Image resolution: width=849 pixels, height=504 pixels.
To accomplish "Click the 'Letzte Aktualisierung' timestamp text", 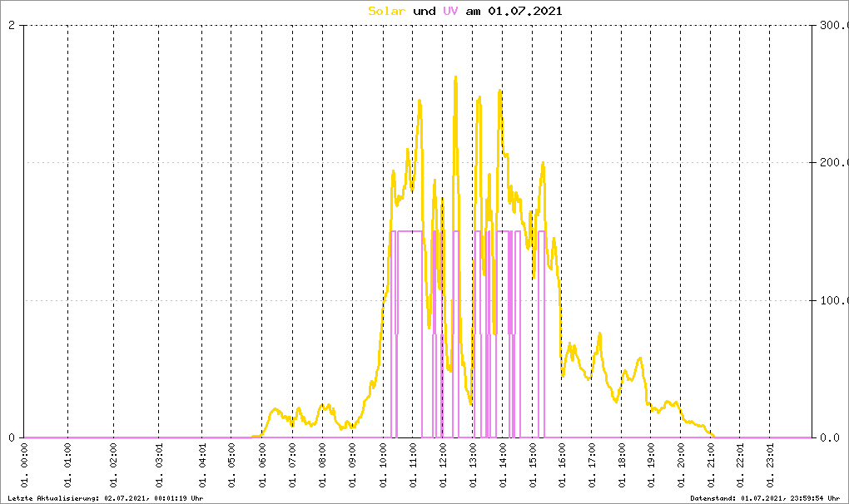I will click(x=106, y=498).
